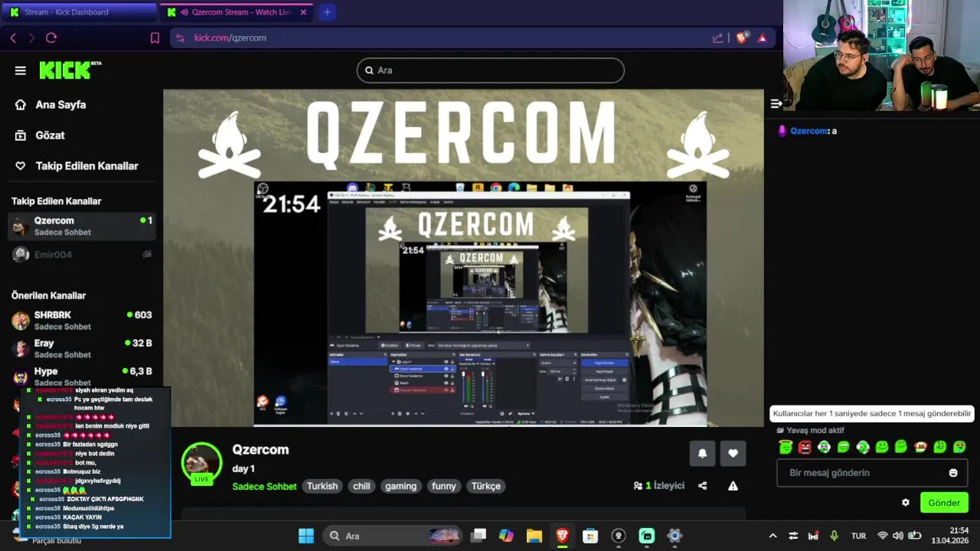Click the Qzercom streamer profile avatar
Screen dimensions: 980x551
(x=201, y=463)
